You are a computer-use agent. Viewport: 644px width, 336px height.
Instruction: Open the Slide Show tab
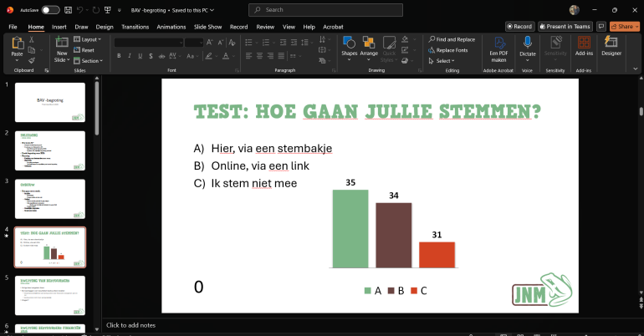(x=207, y=27)
